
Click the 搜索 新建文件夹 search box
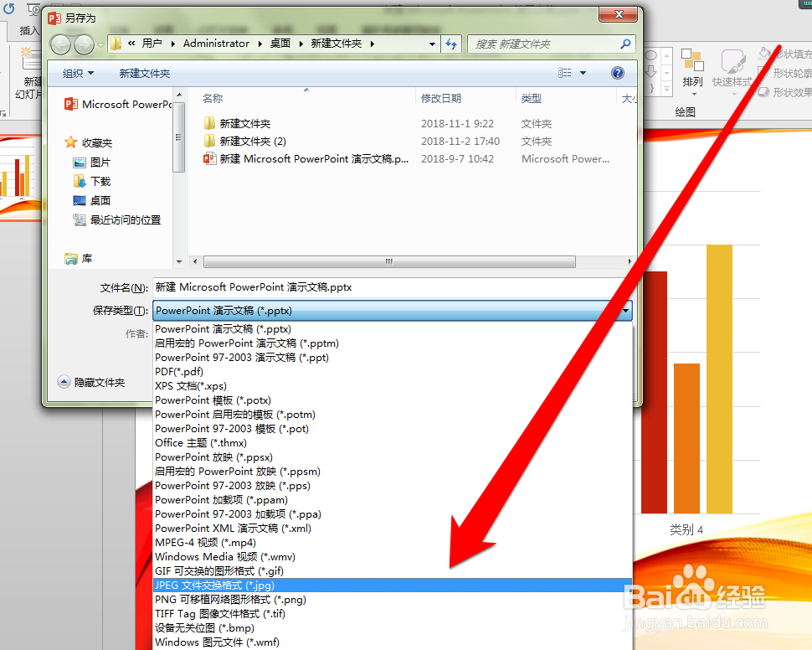point(544,44)
